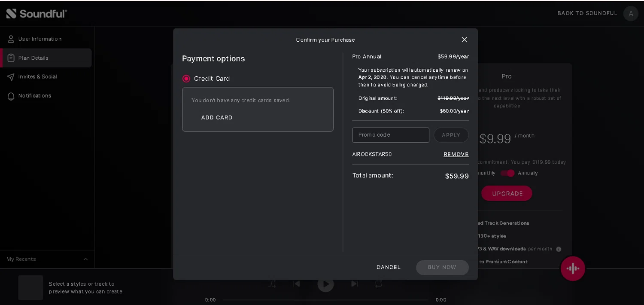Click the Plan Details clipboard icon
The width and height of the screenshot is (644, 305).
point(11,58)
